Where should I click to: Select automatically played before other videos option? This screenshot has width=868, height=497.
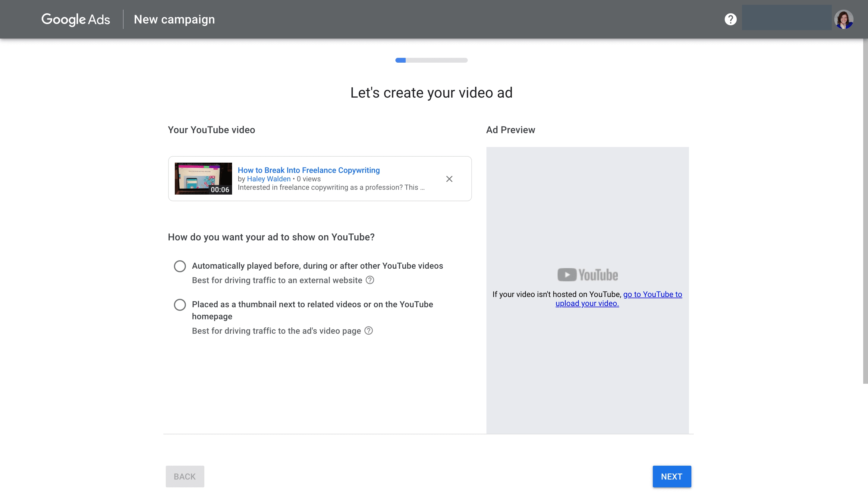point(180,266)
